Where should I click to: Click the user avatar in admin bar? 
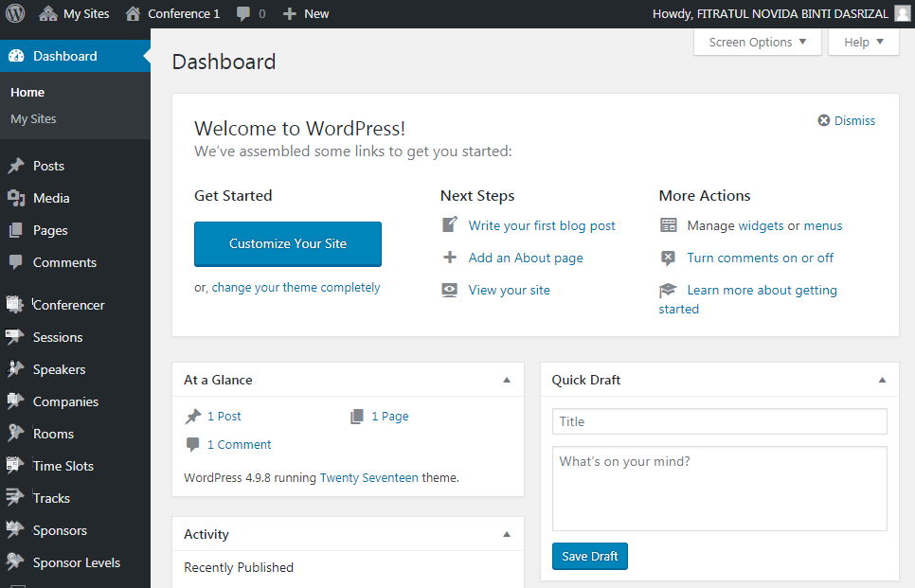point(903,13)
